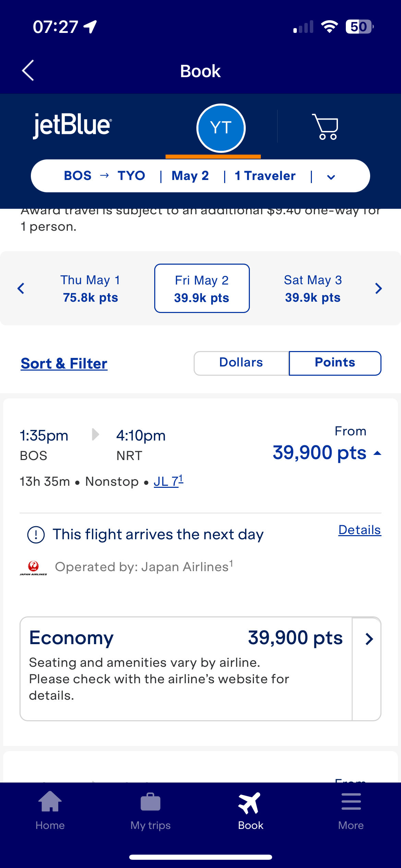Screen dimensions: 401x868
Task: Open Economy fare chevron arrow
Action: (x=368, y=639)
